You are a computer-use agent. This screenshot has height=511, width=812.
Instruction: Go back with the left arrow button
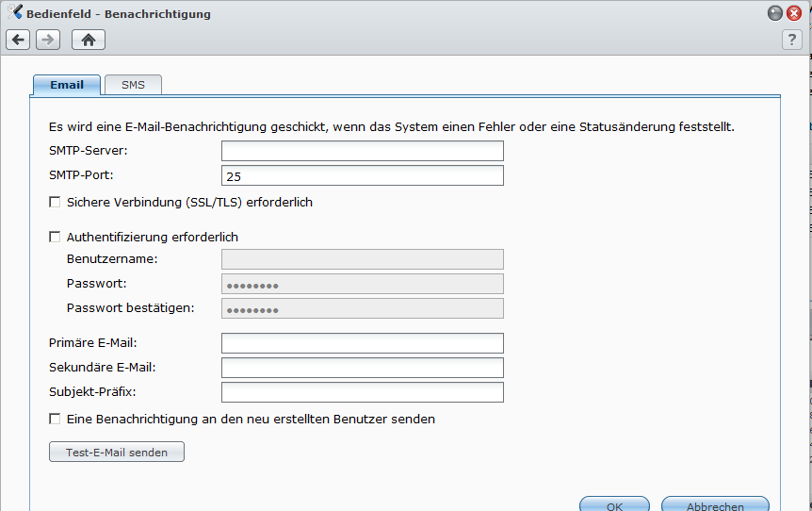point(18,40)
